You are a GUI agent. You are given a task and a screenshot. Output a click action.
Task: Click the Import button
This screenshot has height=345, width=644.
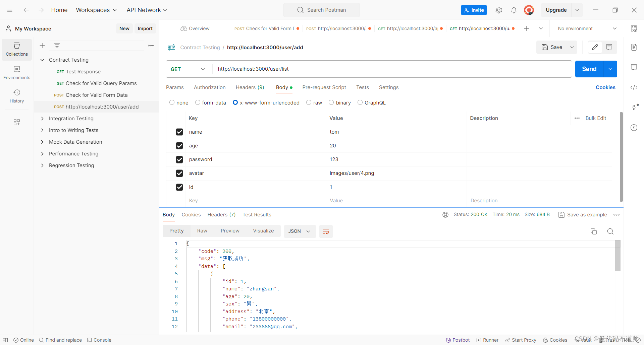145,28
